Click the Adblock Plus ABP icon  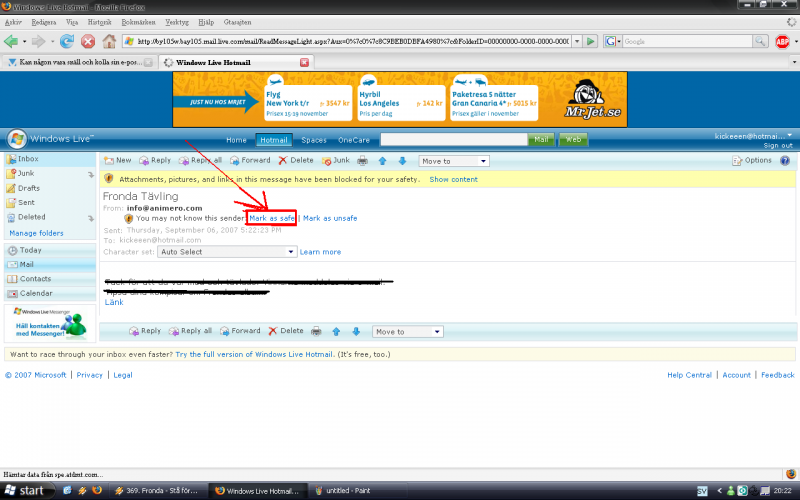(782, 41)
